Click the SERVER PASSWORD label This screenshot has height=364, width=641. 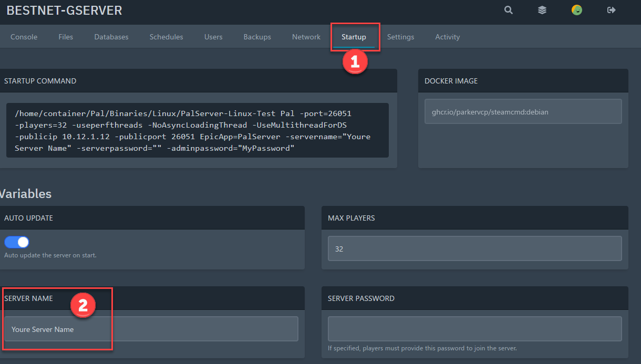coord(361,298)
